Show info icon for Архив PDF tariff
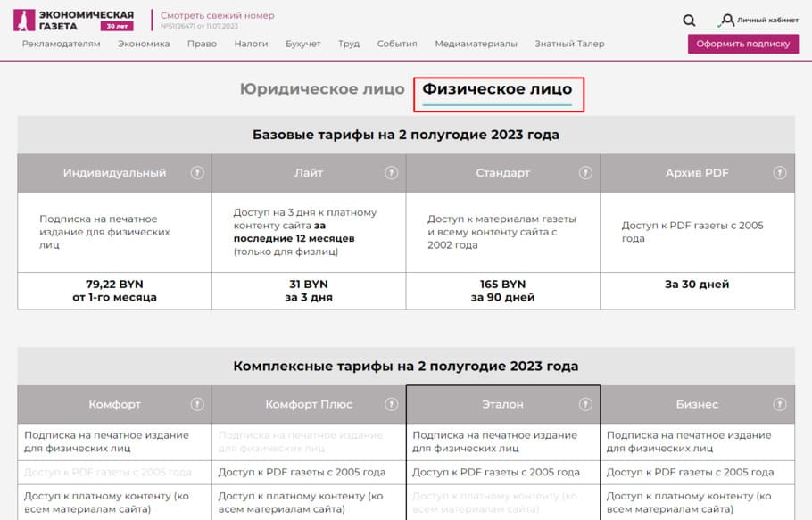Screen dimensions: 812x520 click(x=779, y=173)
